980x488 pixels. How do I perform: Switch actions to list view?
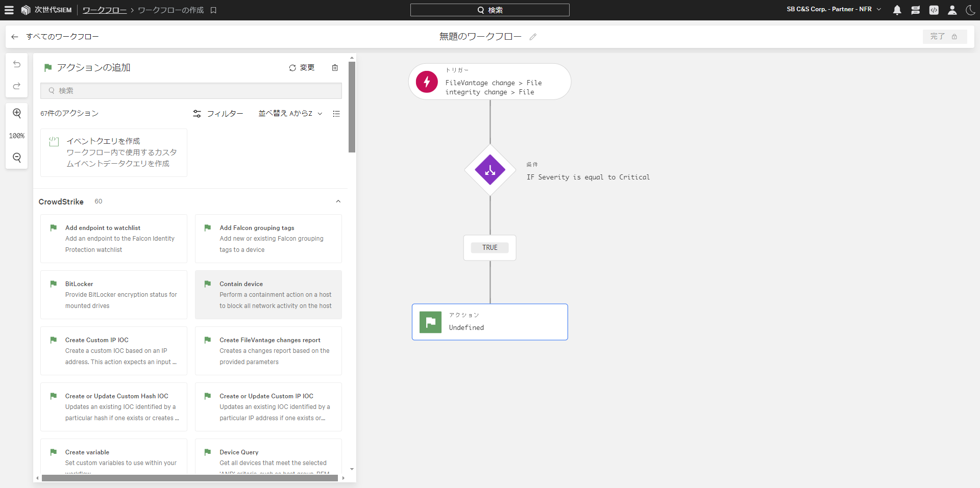pyautogui.click(x=336, y=114)
